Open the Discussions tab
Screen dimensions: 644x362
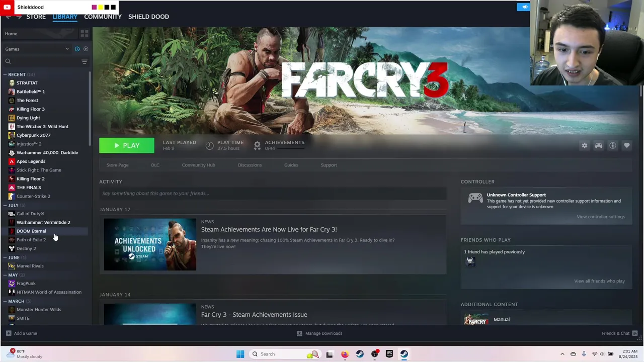(x=250, y=165)
